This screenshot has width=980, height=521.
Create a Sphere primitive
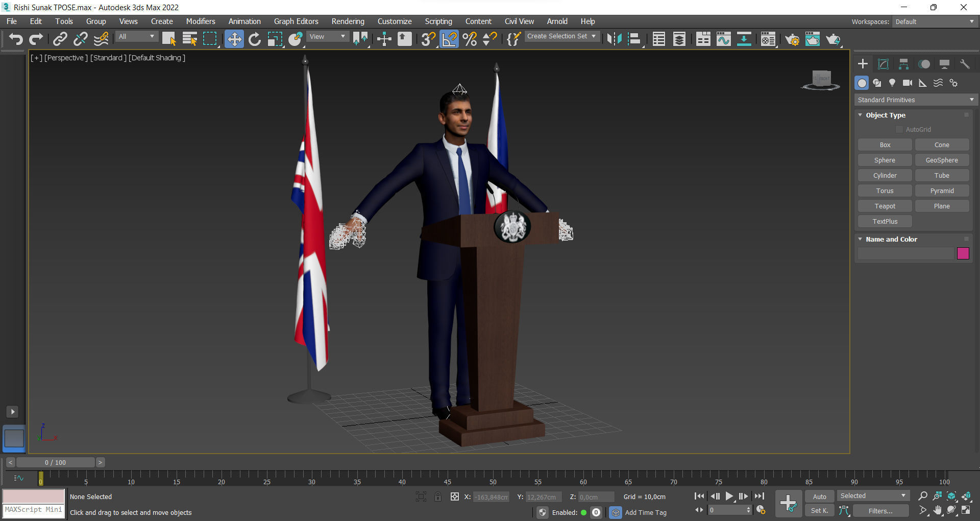click(885, 160)
